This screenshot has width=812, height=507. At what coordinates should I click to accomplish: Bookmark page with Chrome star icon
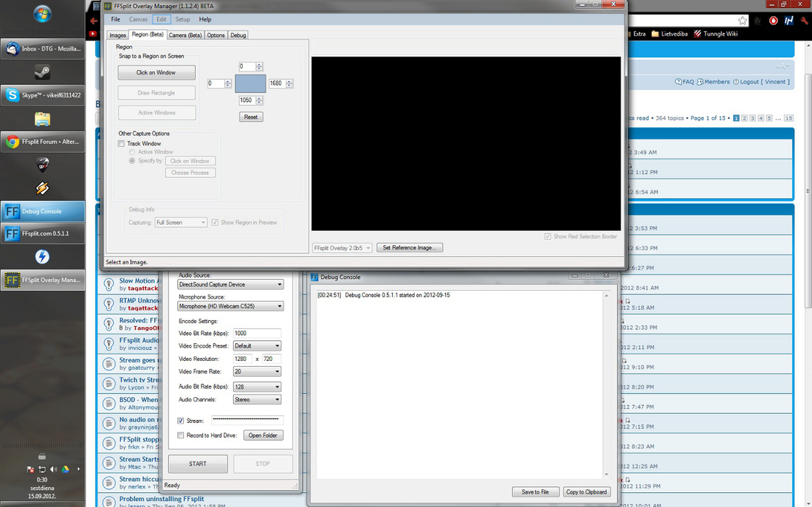point(743,21)
